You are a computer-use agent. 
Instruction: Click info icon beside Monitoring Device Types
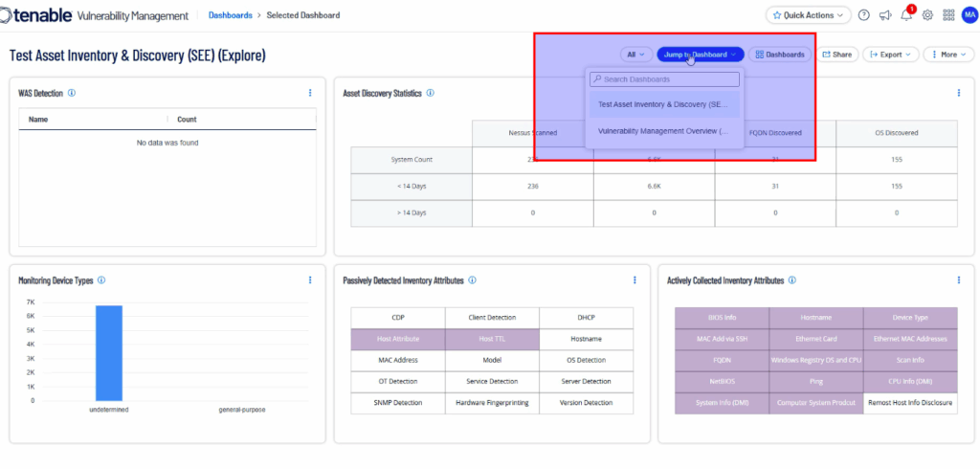101,280
